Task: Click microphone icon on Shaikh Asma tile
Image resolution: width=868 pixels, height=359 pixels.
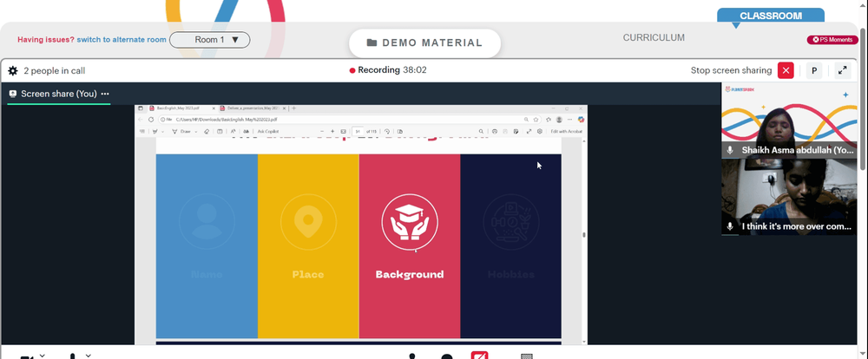Action: [730, 150]
